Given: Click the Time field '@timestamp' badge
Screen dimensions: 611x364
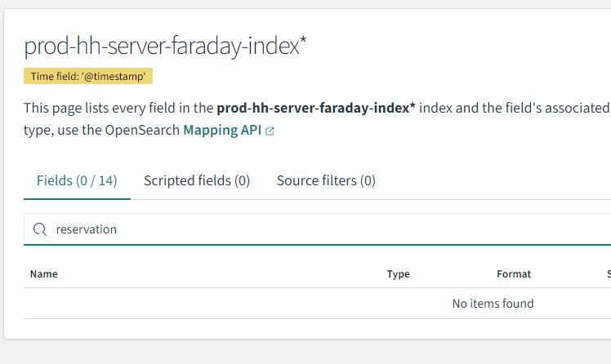Looking at the screenshot, I should pos(88,77).
